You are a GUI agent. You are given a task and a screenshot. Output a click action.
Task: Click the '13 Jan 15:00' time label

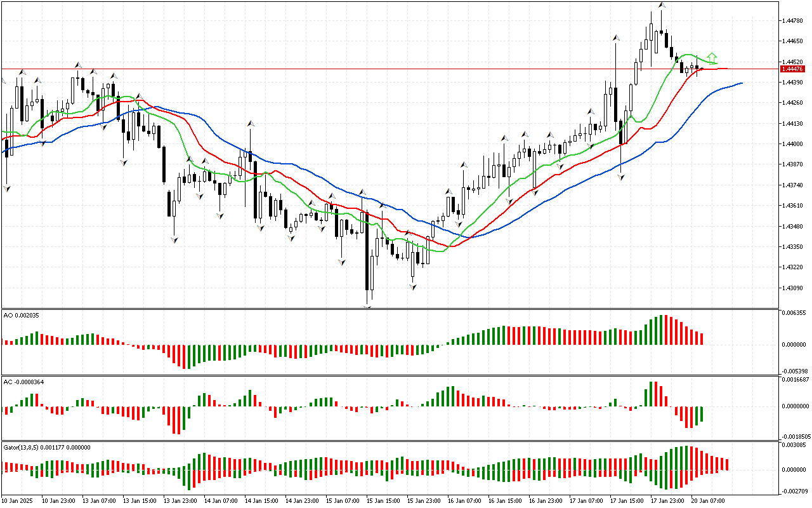[x=140, y=501]
